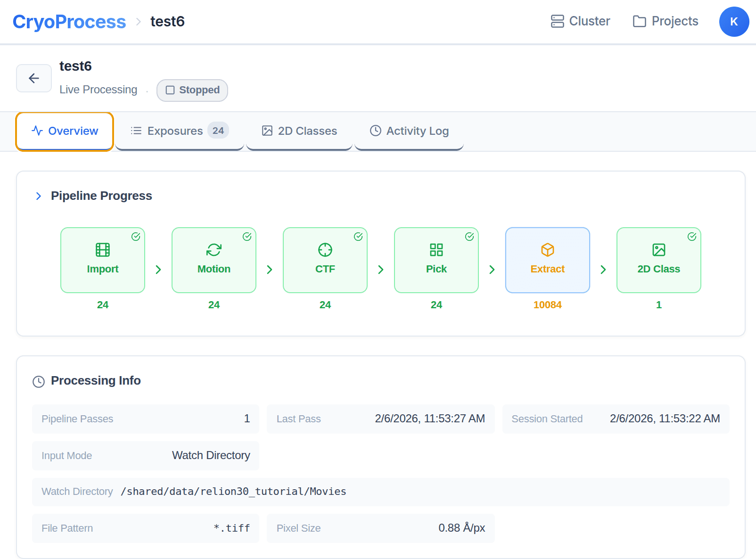Click the 2D Class stage image icon
This screenshot has height=559, width=756.
point(658,250)
